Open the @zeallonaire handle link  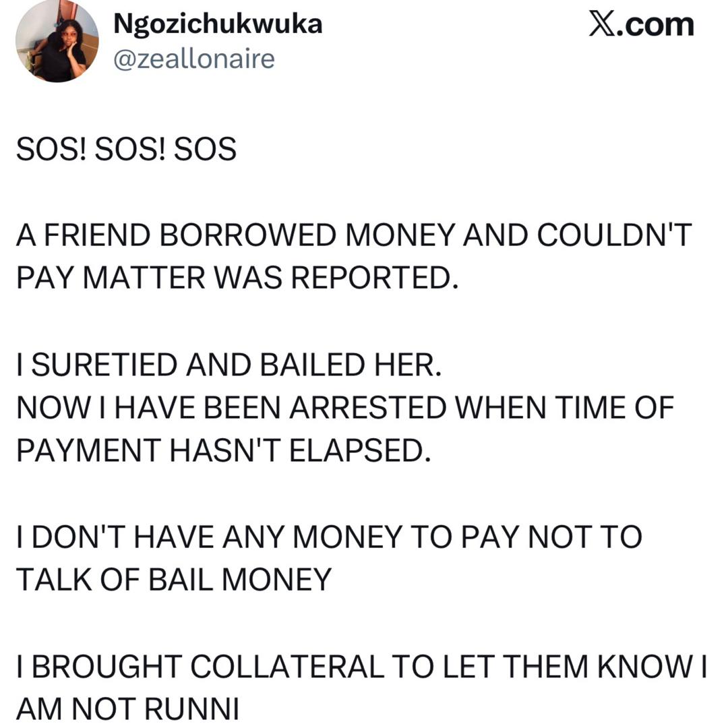click(x=194, y=59)
